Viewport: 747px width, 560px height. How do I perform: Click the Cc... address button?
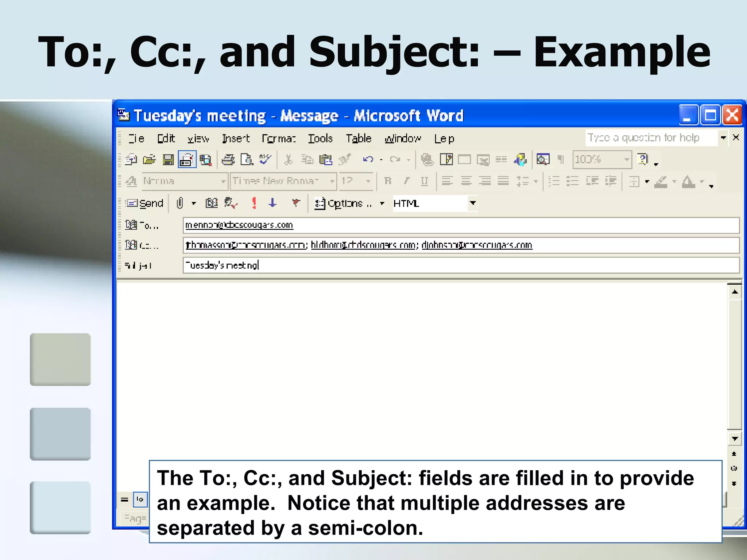[x=142, y=245]
